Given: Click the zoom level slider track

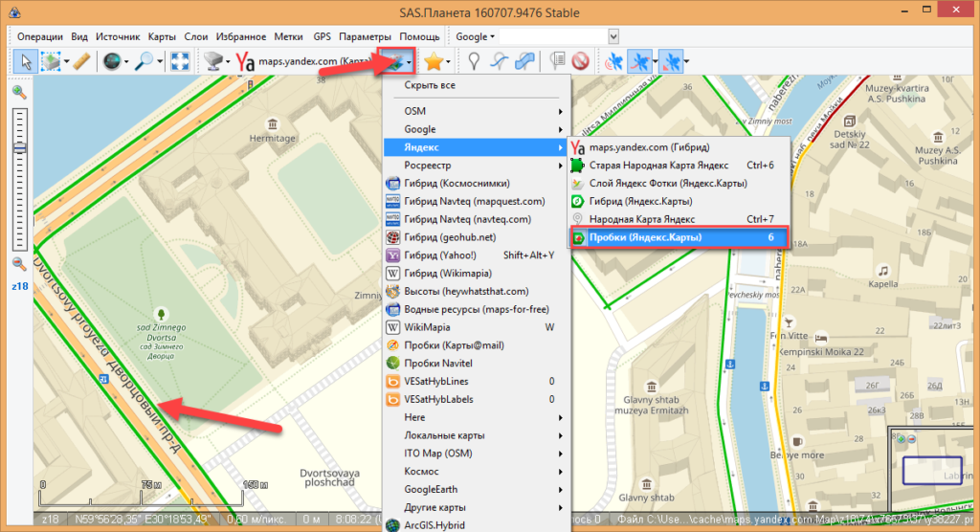Looking at the screenshot, I should click(x=19, y=182).
